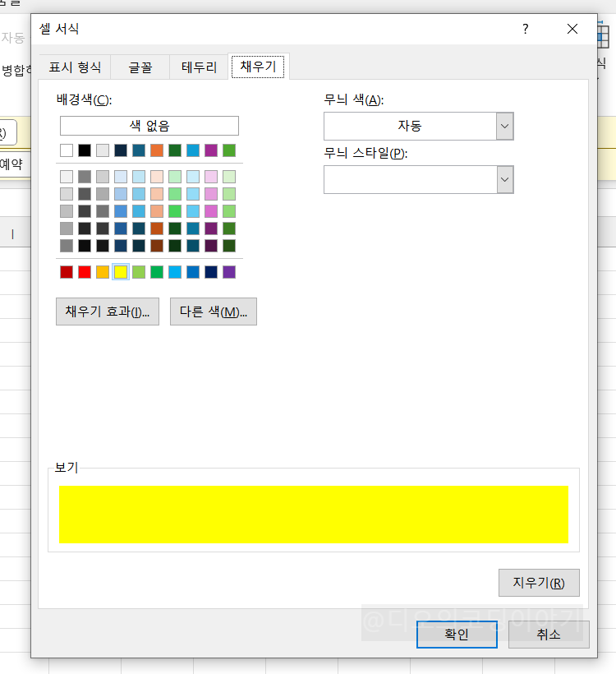
Task: Switch to the 표시 형식 tab
Action: pos(75,67)
